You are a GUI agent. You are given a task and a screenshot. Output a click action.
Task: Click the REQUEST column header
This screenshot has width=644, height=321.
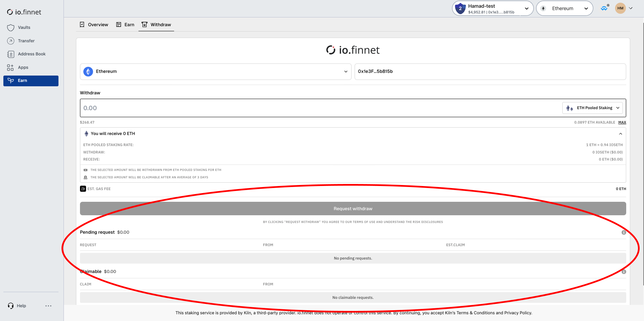pyautogui.click(x=88, y=245)
